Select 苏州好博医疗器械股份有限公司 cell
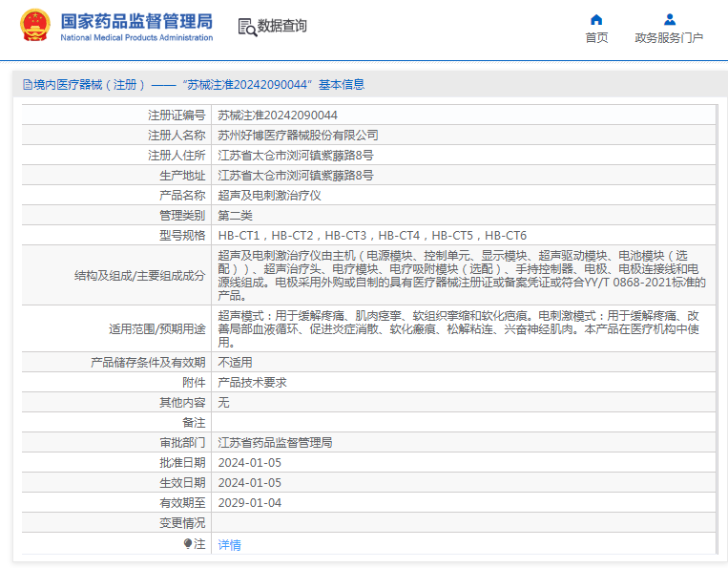The width and height of the screenshot is (728, 568). (298, 136)
